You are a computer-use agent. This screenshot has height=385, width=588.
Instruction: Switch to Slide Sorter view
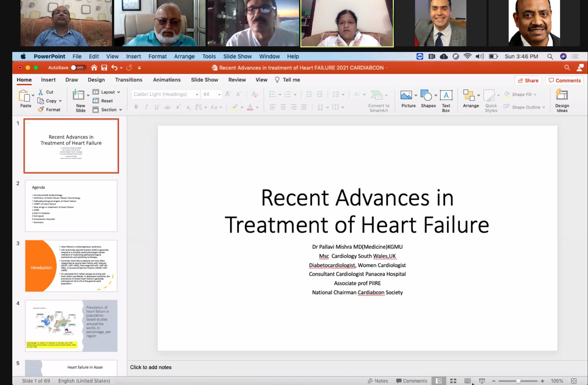[453, 381]
